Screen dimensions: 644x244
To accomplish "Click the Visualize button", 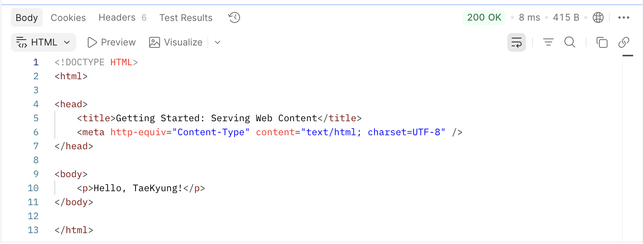I will click(x=176, y=42).
